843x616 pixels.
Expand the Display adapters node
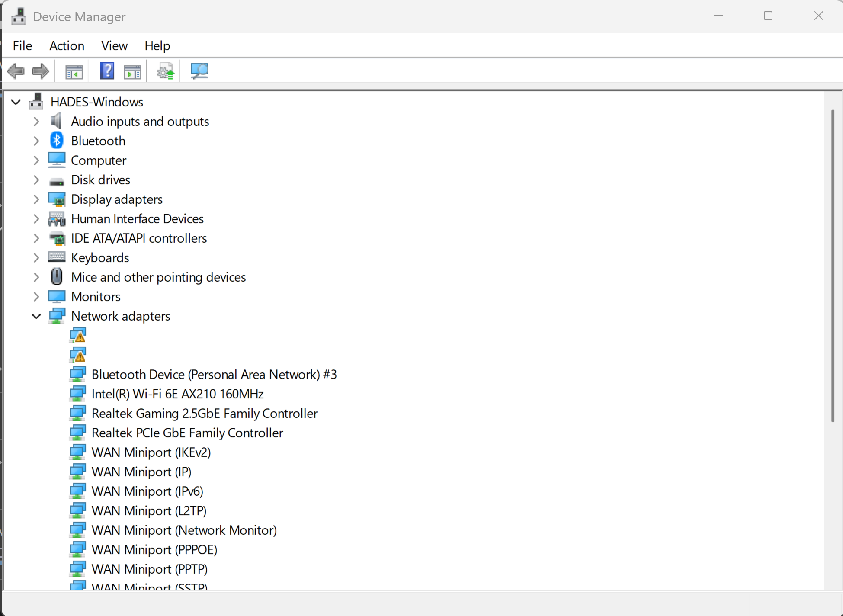(36, 199)
